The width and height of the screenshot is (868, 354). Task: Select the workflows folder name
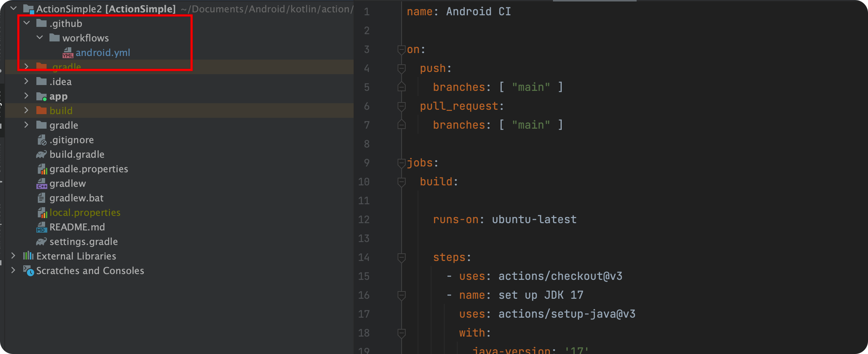(85, 38)
